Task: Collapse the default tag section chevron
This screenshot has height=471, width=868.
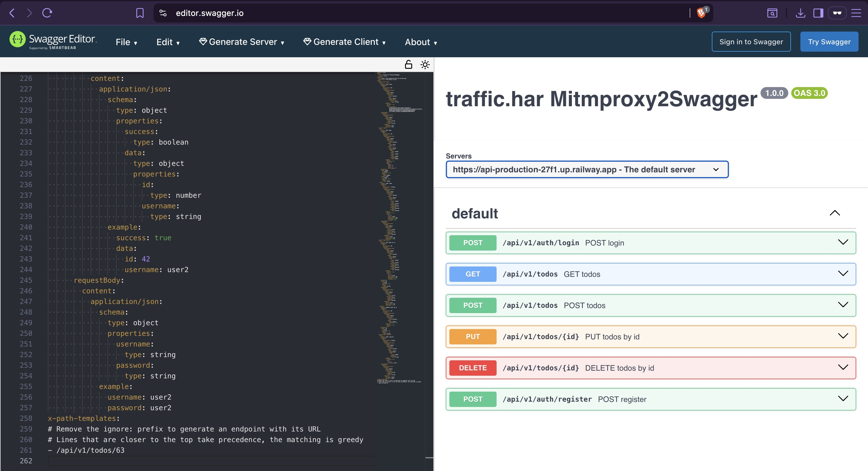Action: click(835, 213)
